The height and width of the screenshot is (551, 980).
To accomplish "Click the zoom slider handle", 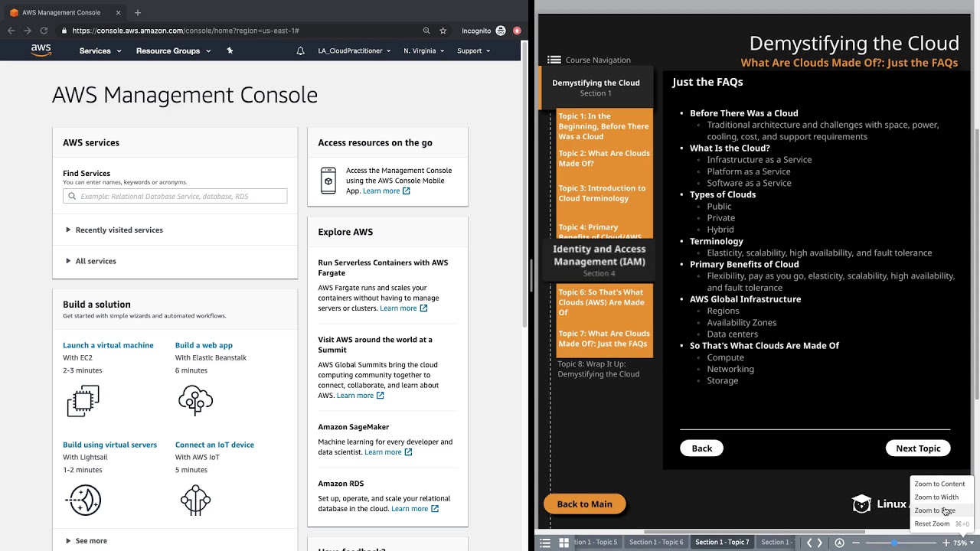I will click(x=894, y=543).
